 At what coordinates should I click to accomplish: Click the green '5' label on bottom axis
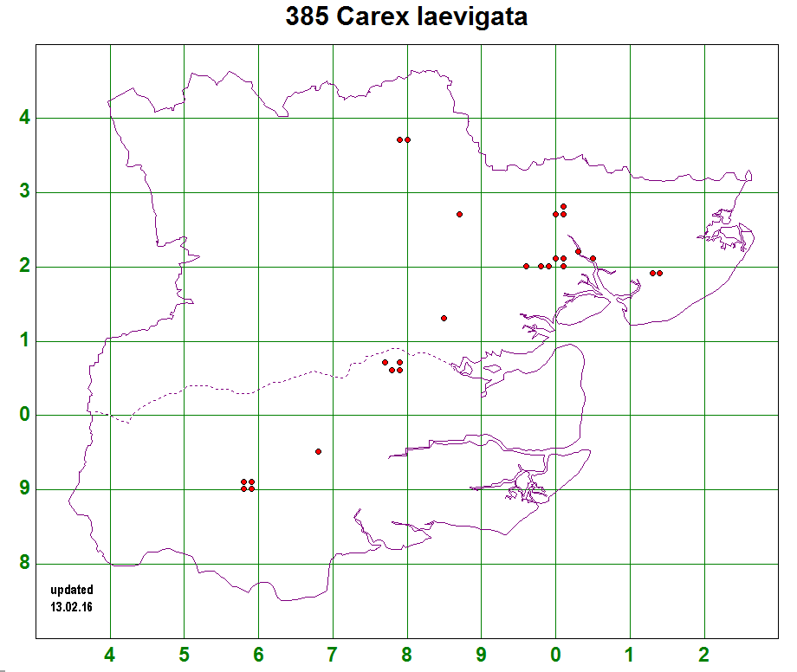pyautogui.click(x=184, y=654)
